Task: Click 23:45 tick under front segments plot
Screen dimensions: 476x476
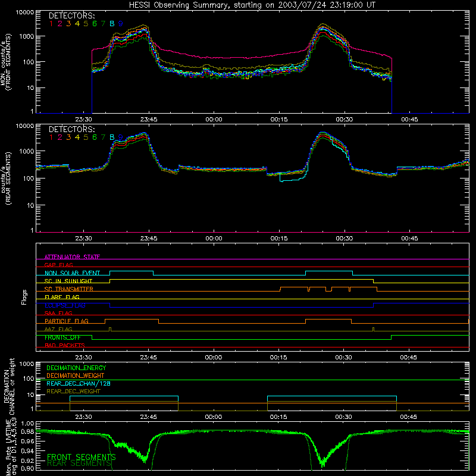Action: point(149,120)
